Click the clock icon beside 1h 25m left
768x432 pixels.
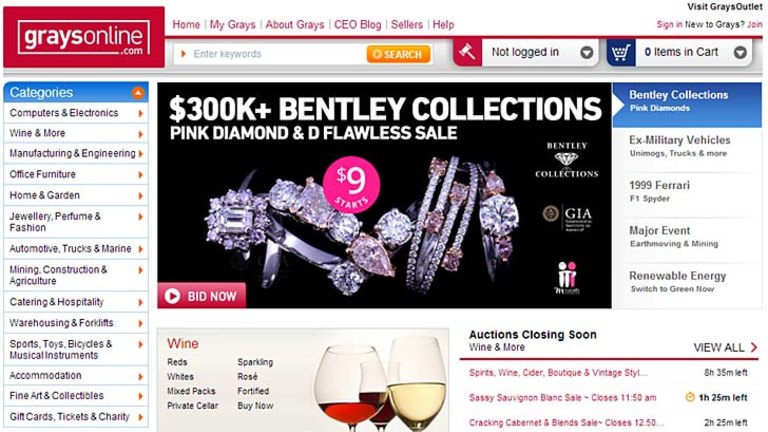coord(690,397)
